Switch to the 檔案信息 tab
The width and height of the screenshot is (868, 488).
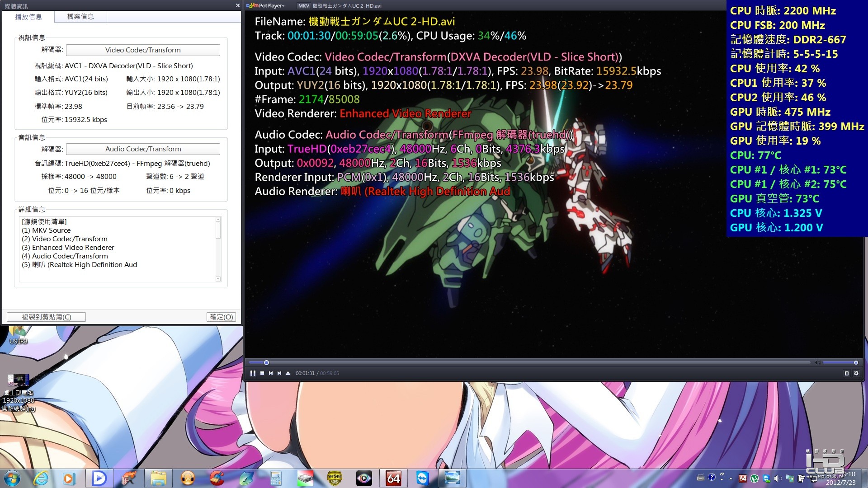tap(80, 17)
